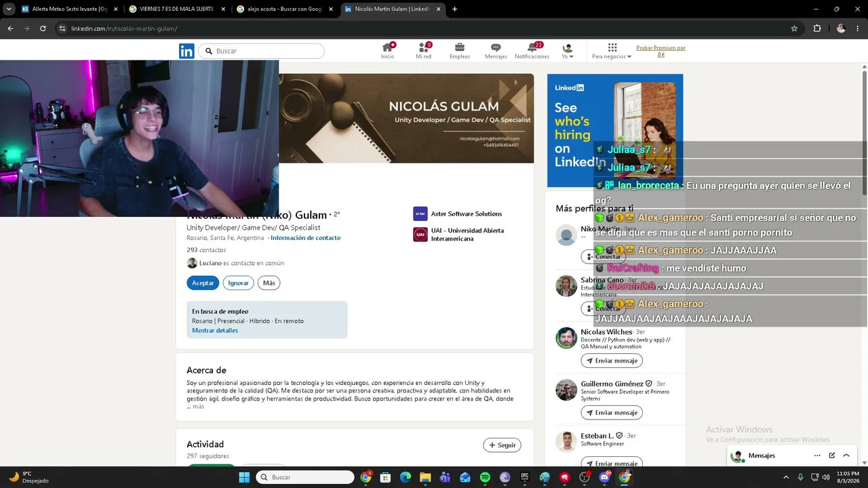This screenshot has width=868, height=488.
Task: Close the alejo acosta Google search tab
Action: click(330, 9)
